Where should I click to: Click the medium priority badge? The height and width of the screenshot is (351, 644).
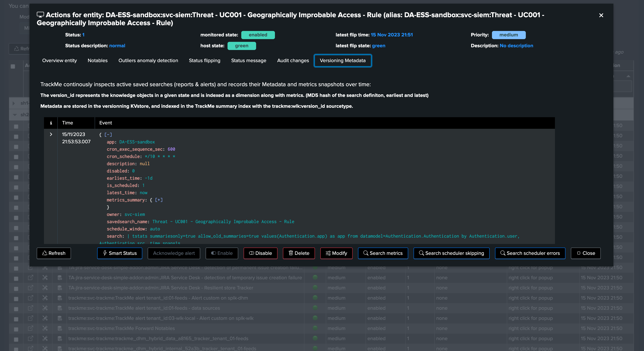508,35
